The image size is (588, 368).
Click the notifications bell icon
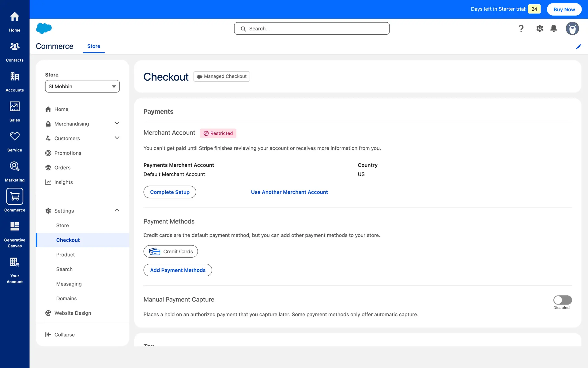tap(554, 29)
